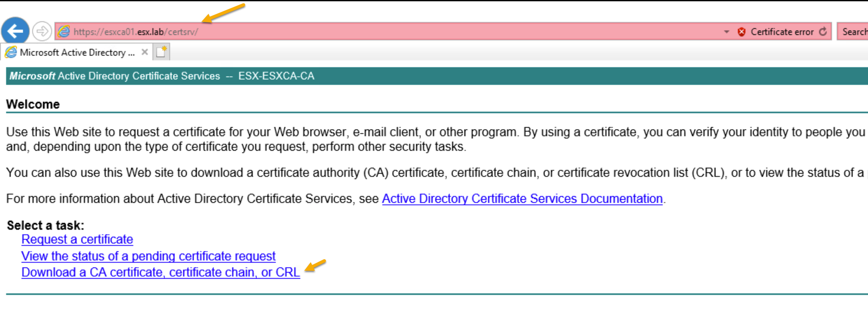Image resolution: width=868 pixels, height=310 pixels.
Task: Click the Certificate error label
Action: [x=782, y=32]
